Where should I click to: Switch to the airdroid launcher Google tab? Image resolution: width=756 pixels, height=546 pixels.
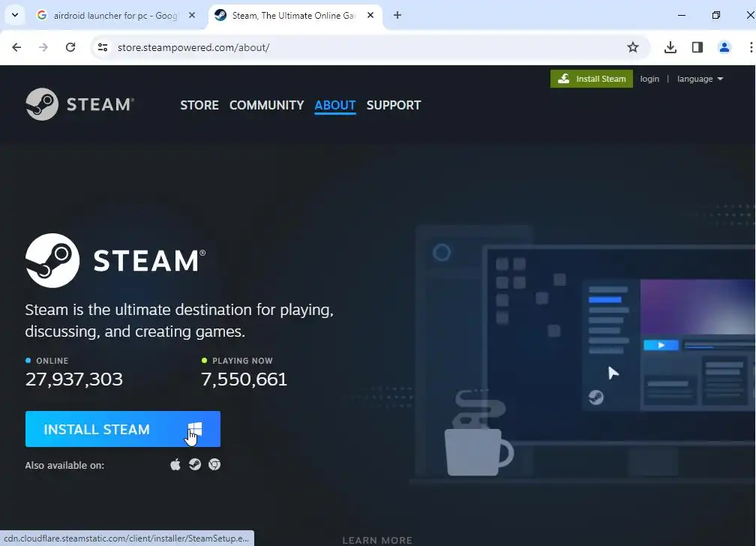click(117, 16)
